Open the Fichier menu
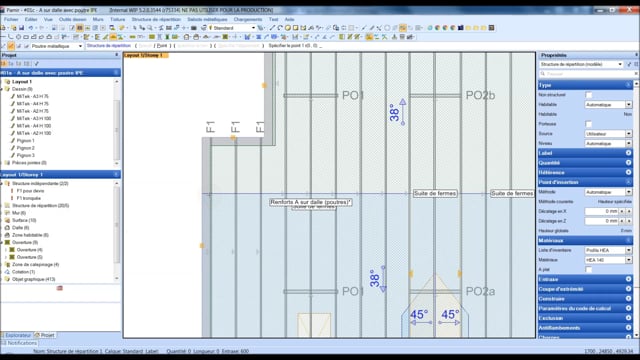The height and width of the screenshot is (360, 640). click(x=11, y=19)
